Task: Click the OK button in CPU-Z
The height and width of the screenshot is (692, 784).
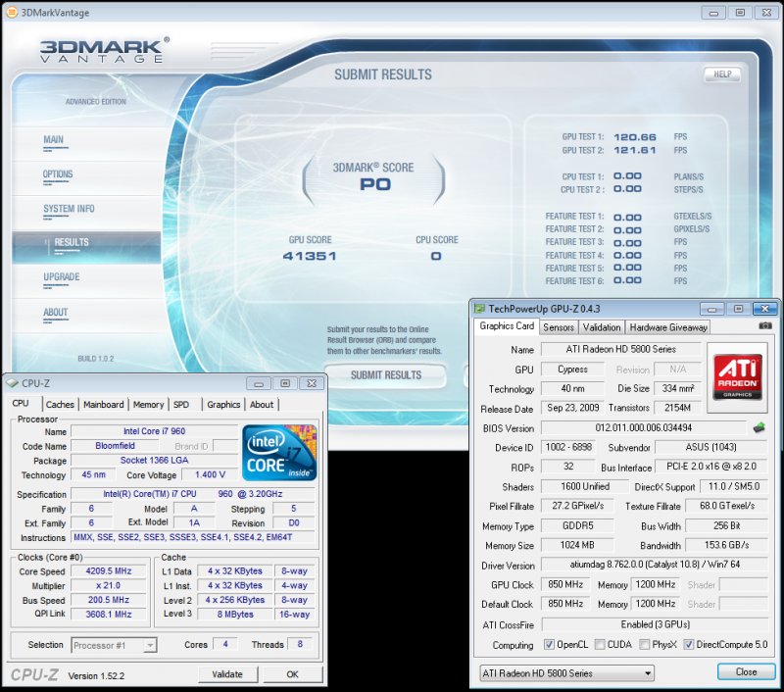Action: (292, 674)
